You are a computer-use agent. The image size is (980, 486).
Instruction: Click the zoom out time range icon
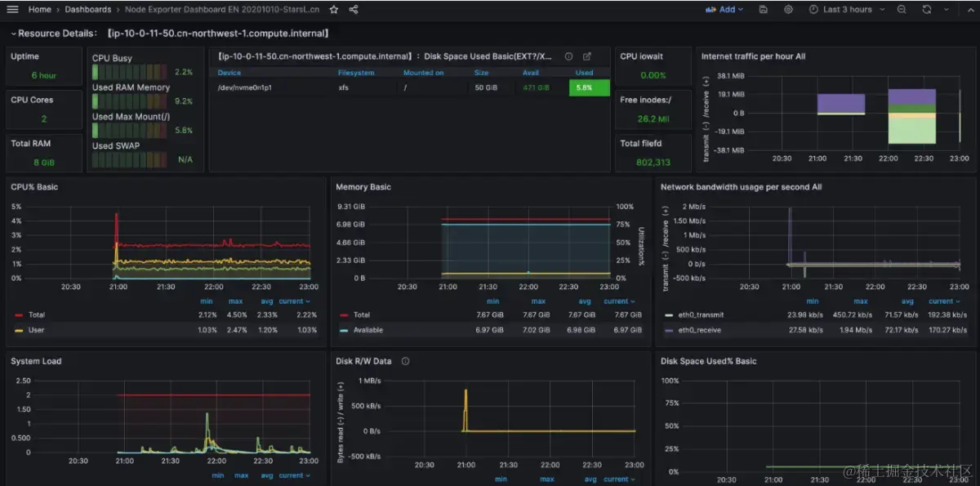point(902,10)
